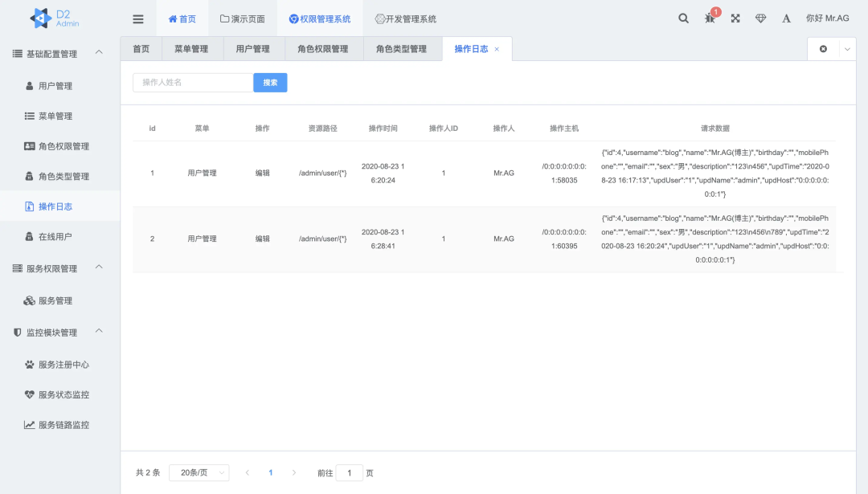Toggle fullscreen with the expand icon

click(x=735, y=18)
